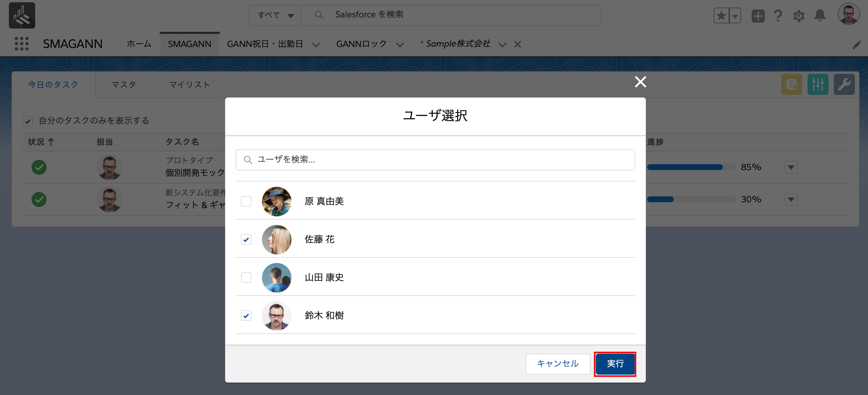Click the 山田 康史 name text
The height and width of the screenshot is (395, 868).
click(324, 277)
